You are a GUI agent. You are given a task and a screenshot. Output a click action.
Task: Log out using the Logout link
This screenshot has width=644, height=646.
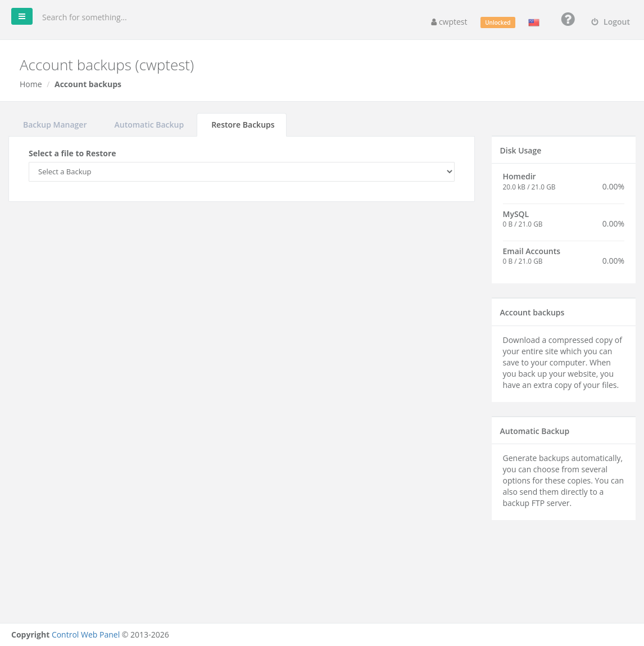point(611,22)
